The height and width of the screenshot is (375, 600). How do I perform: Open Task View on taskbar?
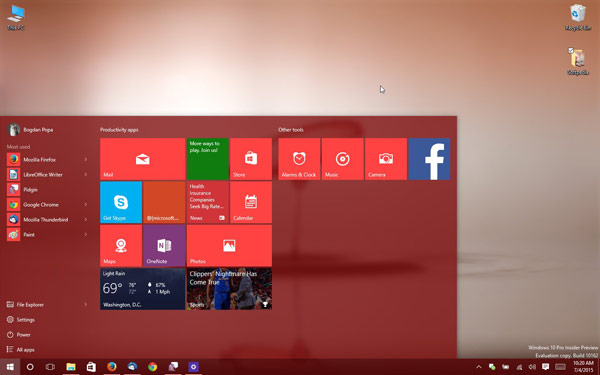click(50, 367)
